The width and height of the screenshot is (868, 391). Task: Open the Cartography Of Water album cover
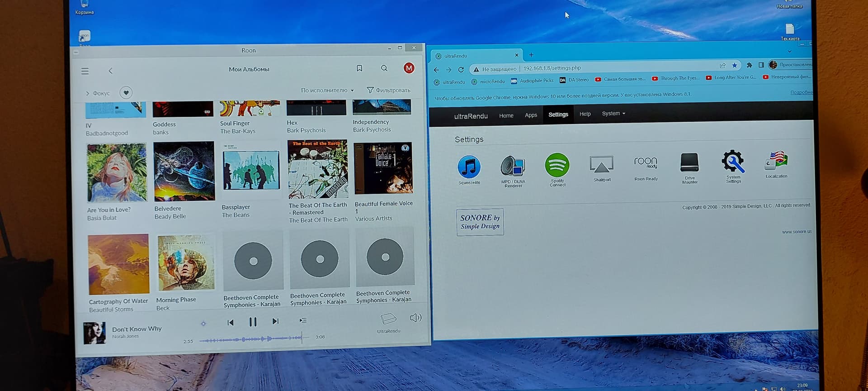[118, 264]
